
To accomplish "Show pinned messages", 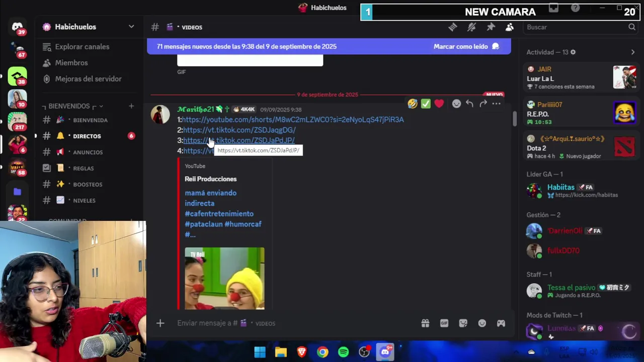I will click(x=491, y=27).
